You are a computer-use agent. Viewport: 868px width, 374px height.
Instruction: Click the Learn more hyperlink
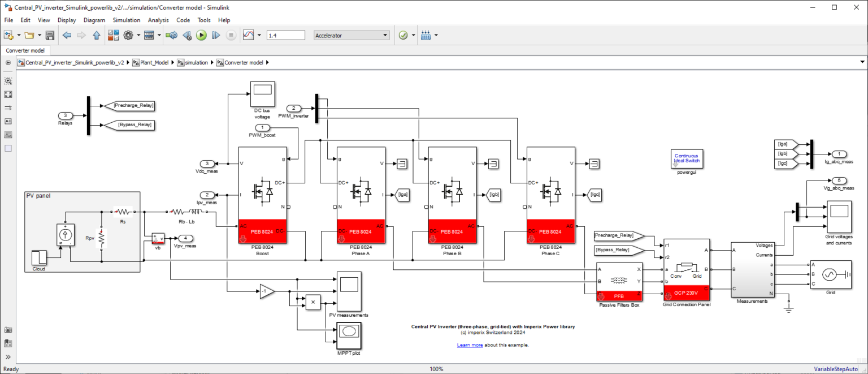(x=470, y=345)
